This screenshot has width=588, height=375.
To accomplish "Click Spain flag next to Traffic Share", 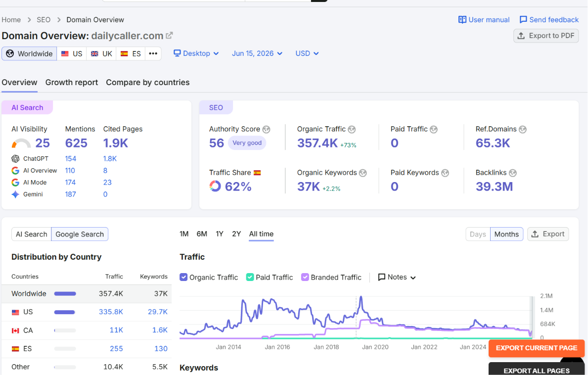I will coord(257,173).
